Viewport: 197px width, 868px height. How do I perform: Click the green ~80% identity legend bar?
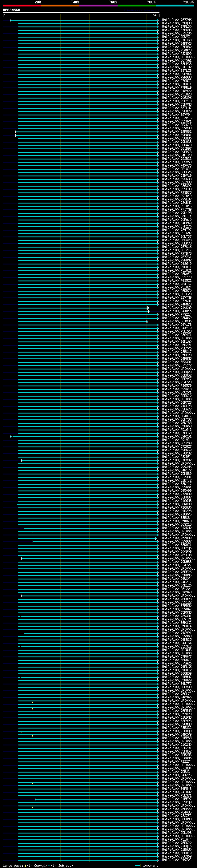137,6
